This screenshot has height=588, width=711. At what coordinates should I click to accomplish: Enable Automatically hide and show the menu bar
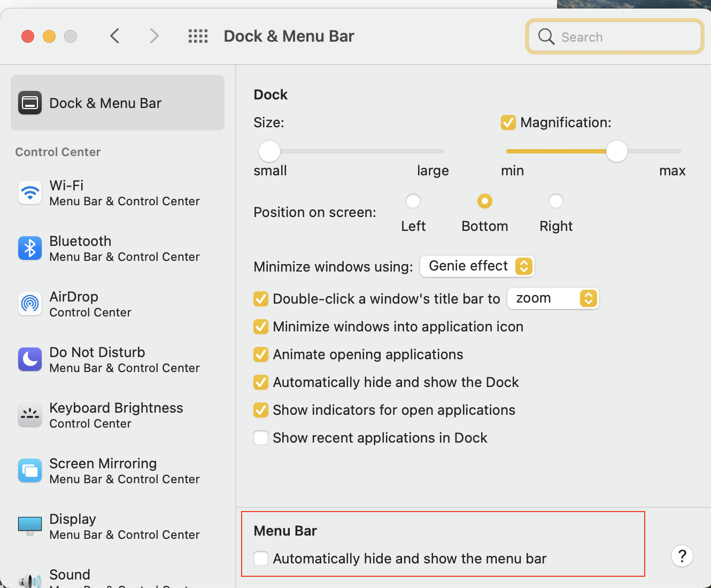pyautogui.click(x=261, y=558)
